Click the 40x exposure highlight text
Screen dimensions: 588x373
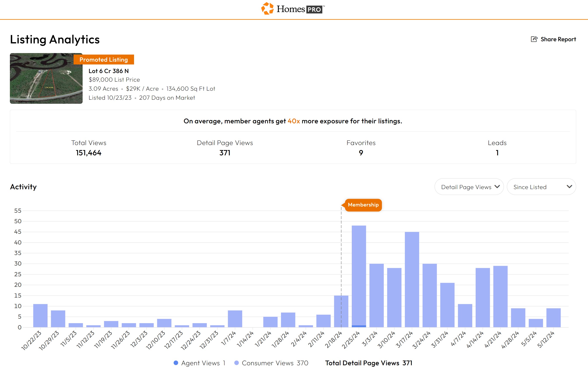294,121
